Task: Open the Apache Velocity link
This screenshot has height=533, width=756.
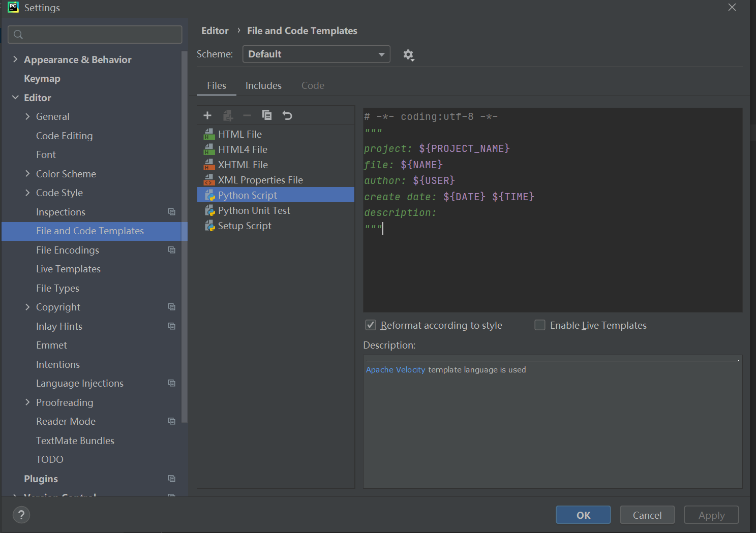Action: (x=396, y=370)
